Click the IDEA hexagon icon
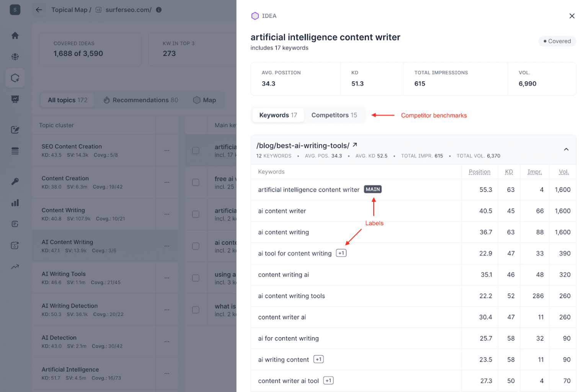This screenshot has width=588, height=392. pos(255,16)
